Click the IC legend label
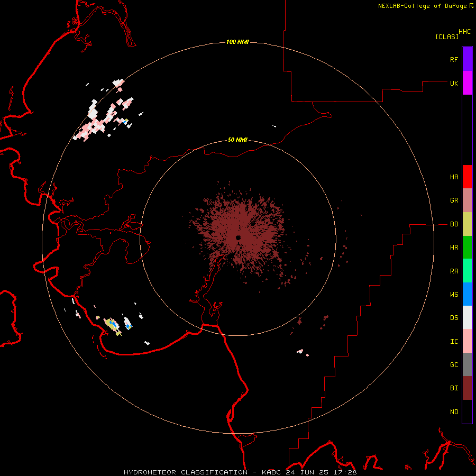 pyautogui.click(x=454, y=342)
